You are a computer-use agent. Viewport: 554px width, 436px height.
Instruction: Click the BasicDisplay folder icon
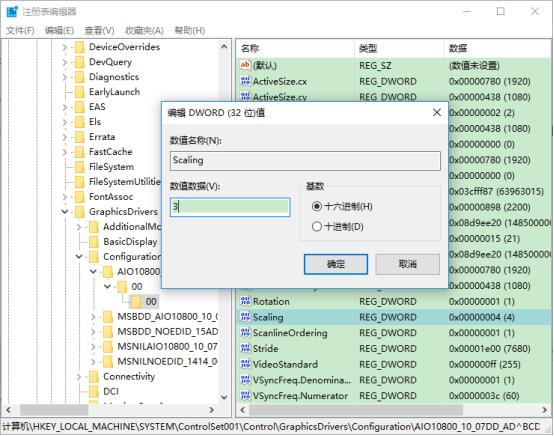tap(94, 242)
